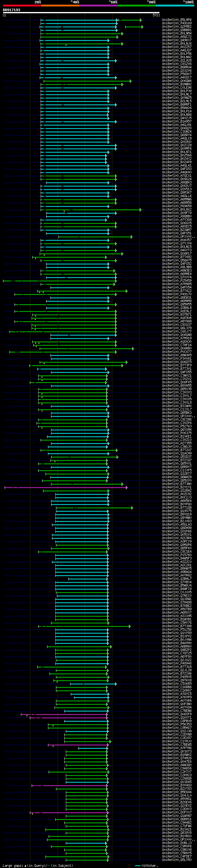Select label UniRef100_B0LNJ6
Image resolution: width=197 pixels, height=868 pixels.
pos(177,43)
